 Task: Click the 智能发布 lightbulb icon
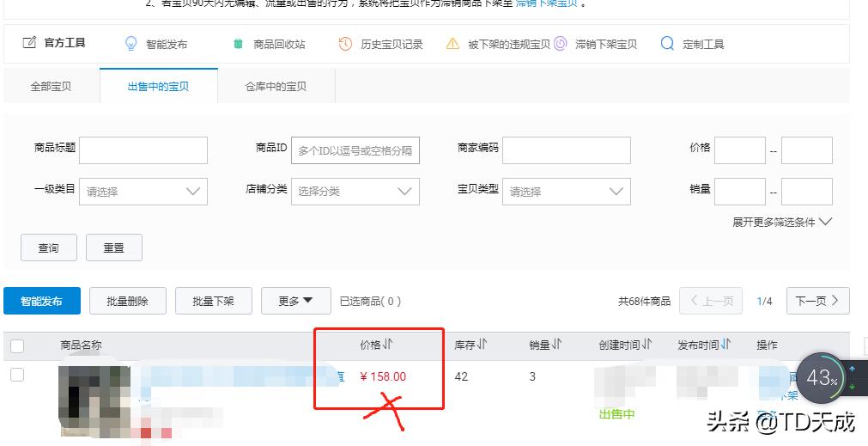point(131,44)
